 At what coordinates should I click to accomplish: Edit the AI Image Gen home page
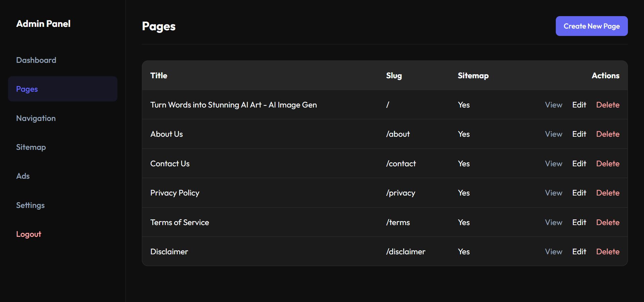[x=579, y=105]
